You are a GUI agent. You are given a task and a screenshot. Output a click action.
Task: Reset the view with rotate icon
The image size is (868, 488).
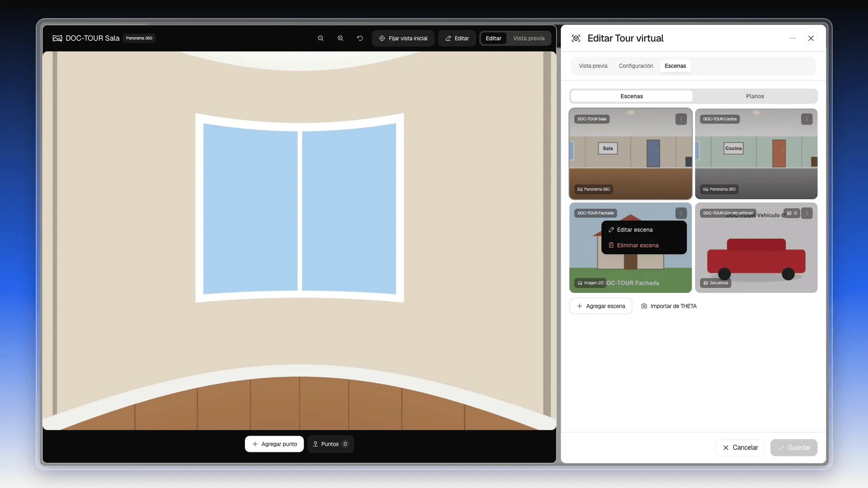tap(360, 38)
